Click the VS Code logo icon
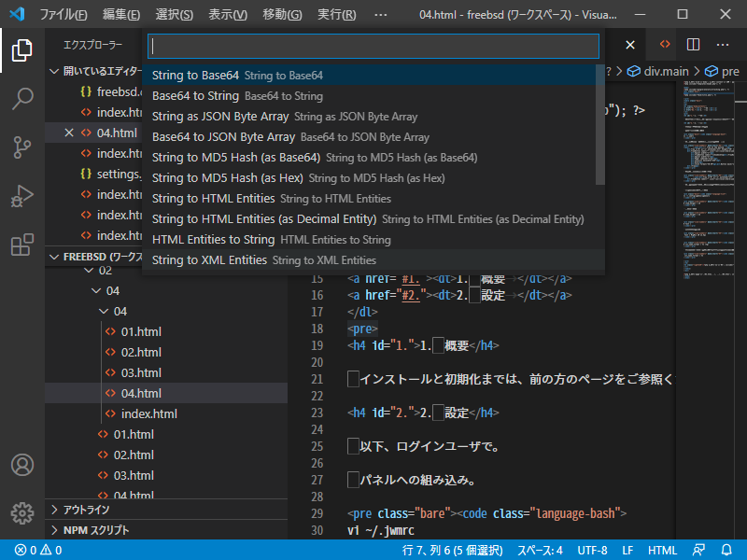 pos(17,14)
